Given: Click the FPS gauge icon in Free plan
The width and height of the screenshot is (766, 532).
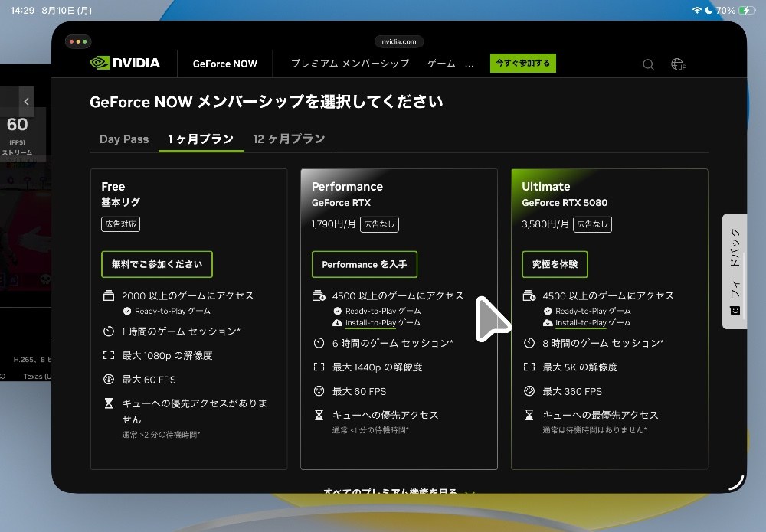Looking at the screenshot, I should 109,379.
